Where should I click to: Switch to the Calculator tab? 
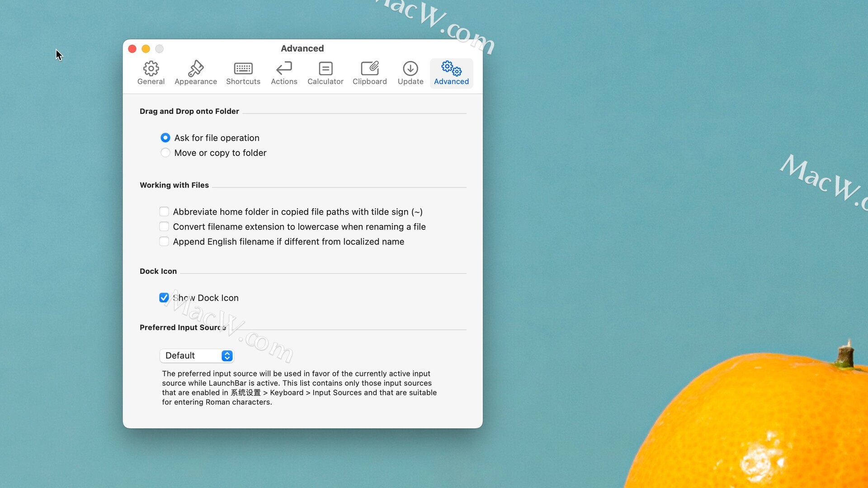point(325,73)
